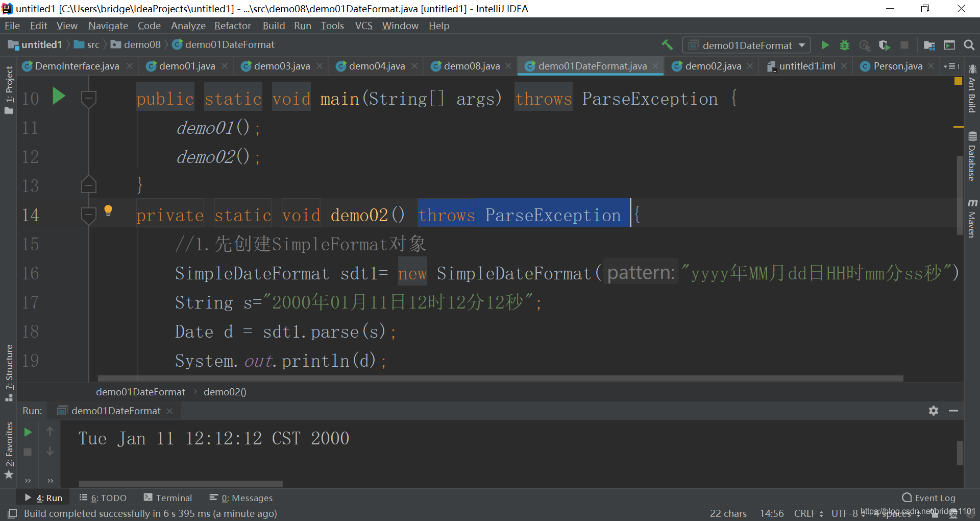Open the Event Log

928,498
